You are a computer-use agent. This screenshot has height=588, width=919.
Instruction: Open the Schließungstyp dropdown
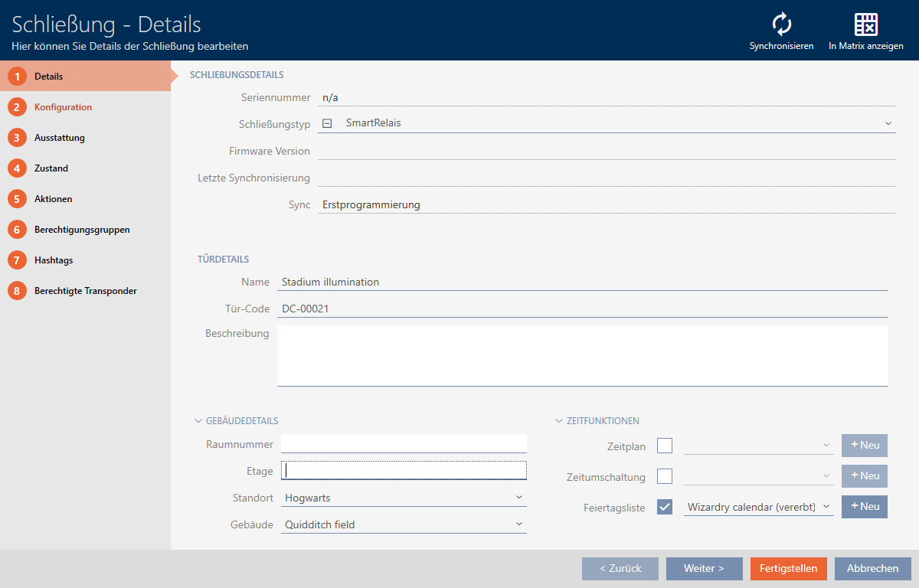pos(888,122)
